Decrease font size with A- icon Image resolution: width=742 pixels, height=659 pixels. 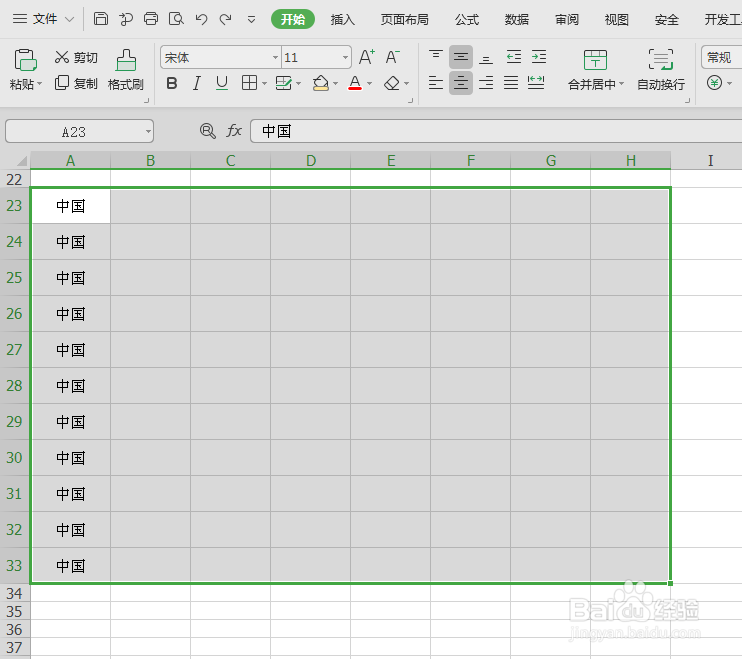click(392, 57)
